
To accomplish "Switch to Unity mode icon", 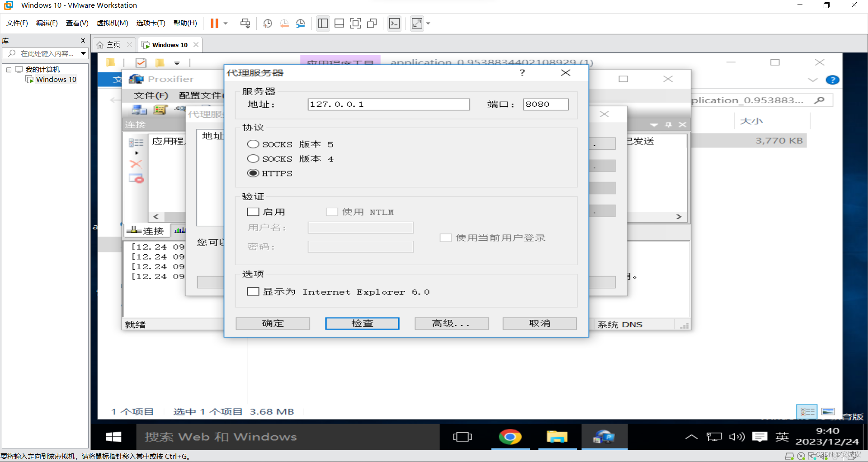I will (372, 23).
